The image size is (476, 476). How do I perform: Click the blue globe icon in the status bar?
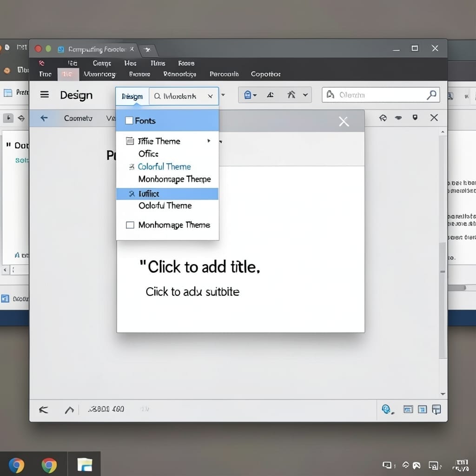386,410
